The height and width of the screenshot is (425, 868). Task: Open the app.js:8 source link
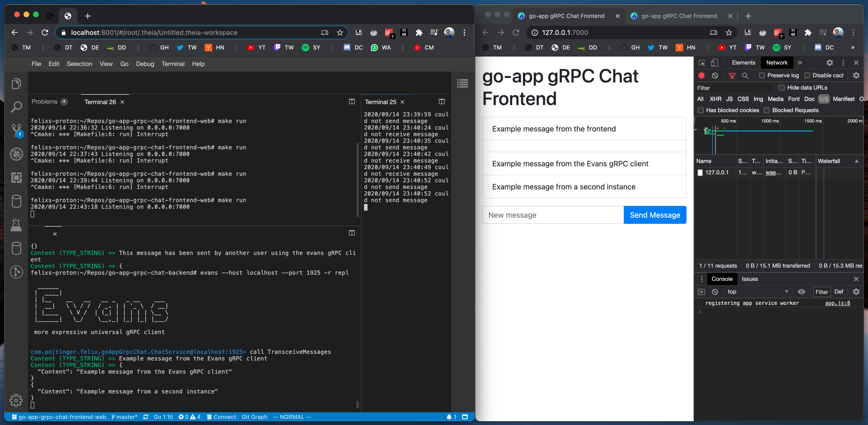pyautogui.click(x=837, y=303)
